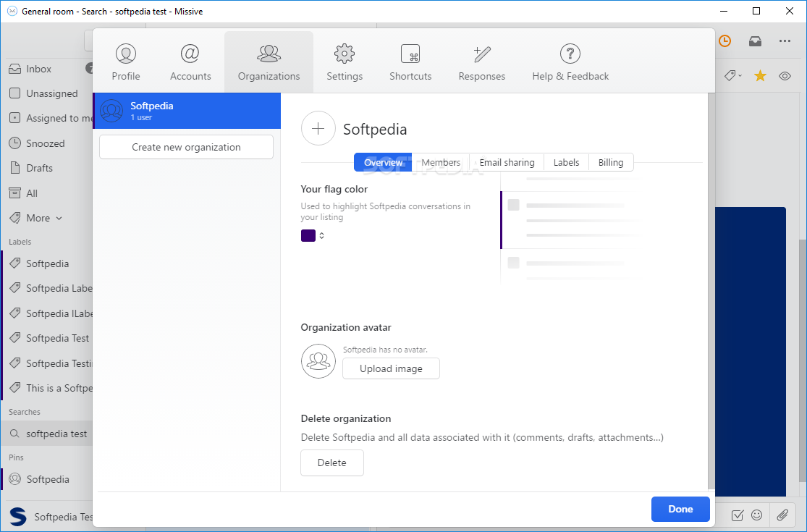Switch to the Members tab
Viewport: 807px width, 532px height.
point(441,163)
